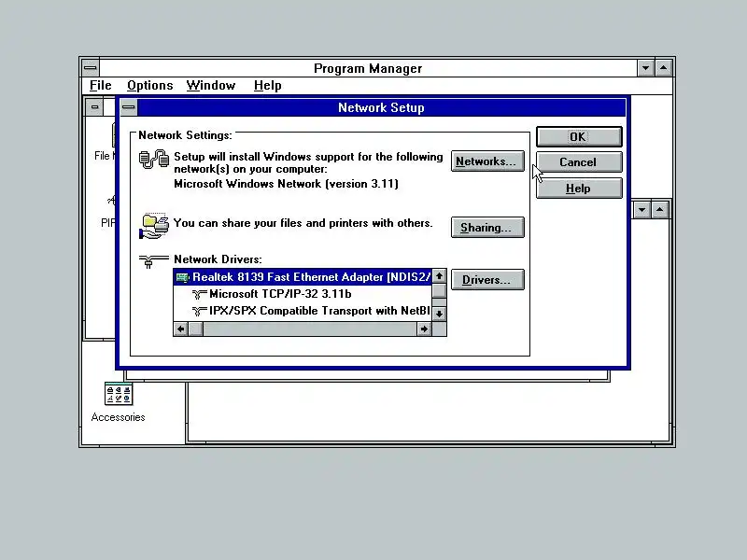Open the background group window control menu box

(x=94, y=106)
